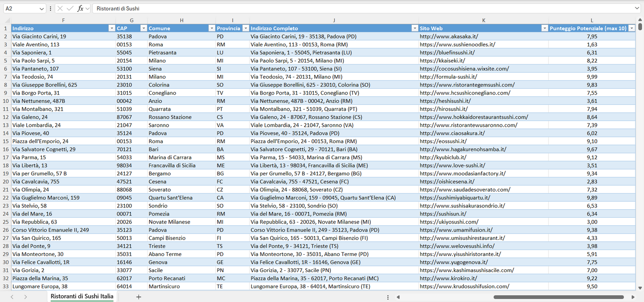Select column H by its header
This screenshot has width=644, height=302.
click(182, 20)
